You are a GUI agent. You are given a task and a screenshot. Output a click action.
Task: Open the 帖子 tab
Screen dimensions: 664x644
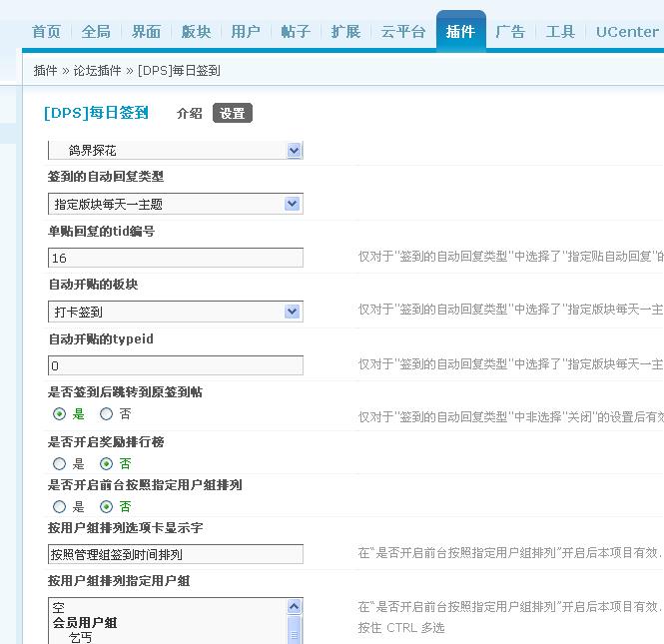pyautogui.click(x=296, y=32)
